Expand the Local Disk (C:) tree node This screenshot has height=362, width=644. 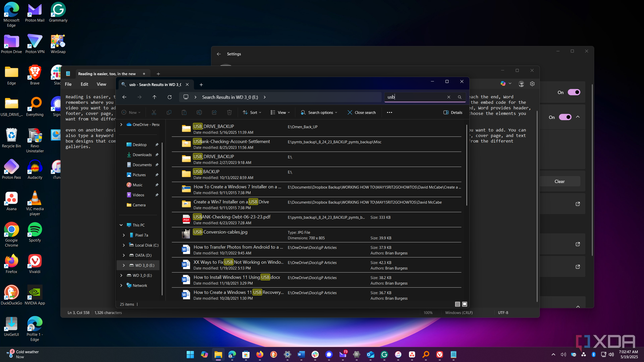click(124, 245)
